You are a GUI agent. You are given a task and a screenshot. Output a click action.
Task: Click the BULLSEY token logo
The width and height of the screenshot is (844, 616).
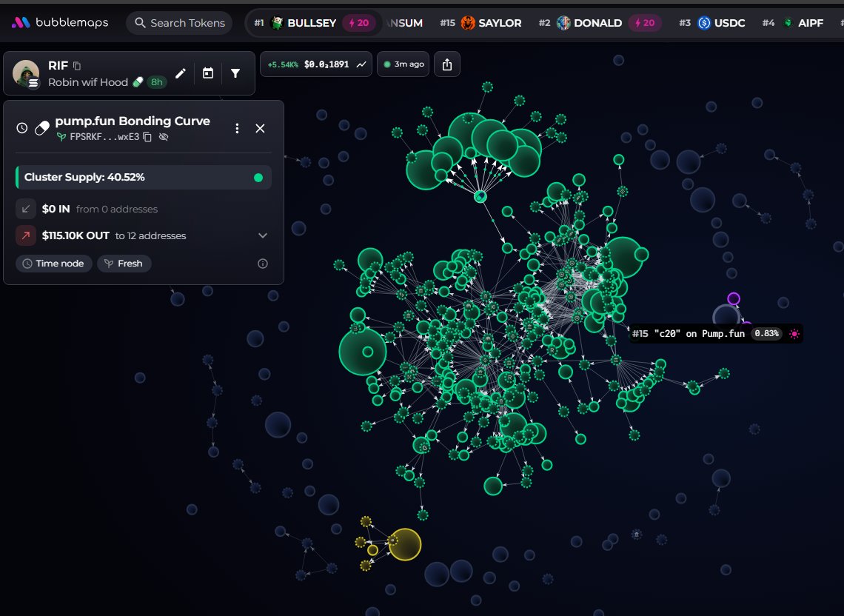[x=277, y=23]
